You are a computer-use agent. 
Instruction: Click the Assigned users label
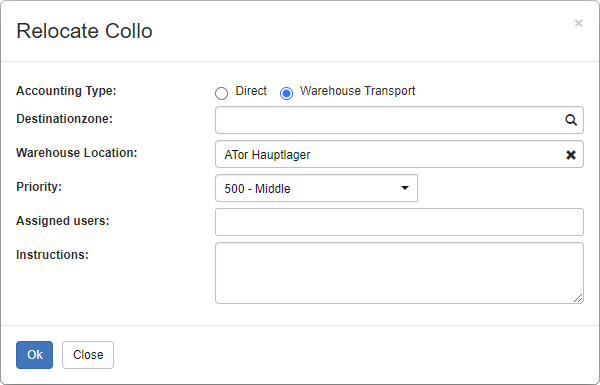pyautogui.click(x=63, y=221)
